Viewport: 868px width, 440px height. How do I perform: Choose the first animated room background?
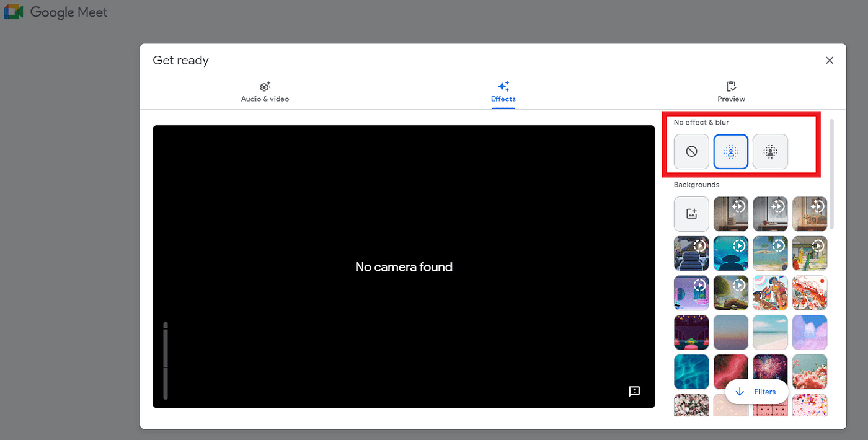(731, 214)
